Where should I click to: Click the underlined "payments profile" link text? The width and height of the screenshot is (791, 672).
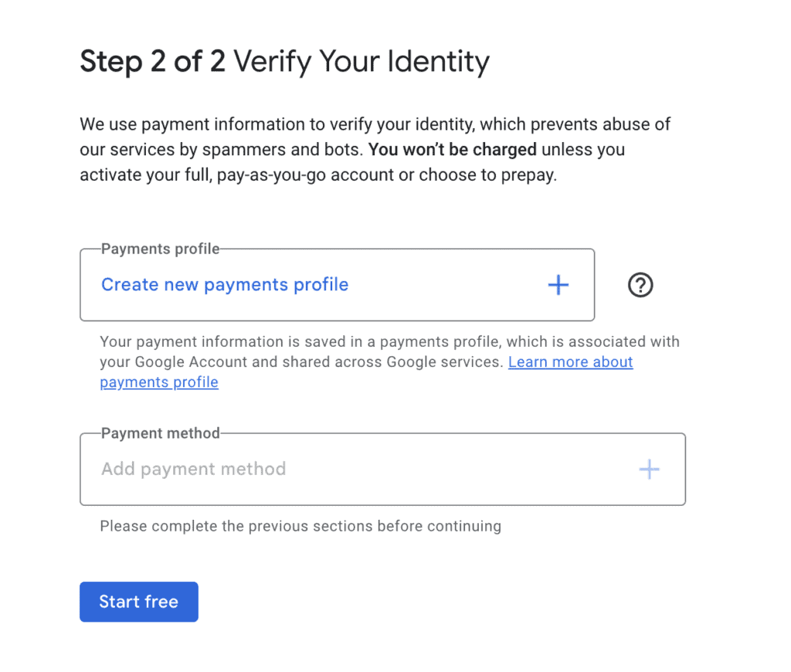pyautogui.click(x=158, y=382)
